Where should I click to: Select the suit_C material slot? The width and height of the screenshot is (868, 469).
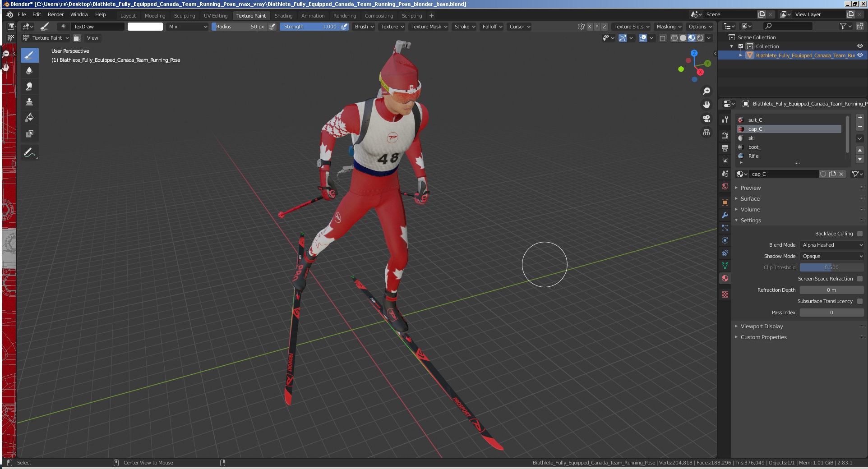[790, 120]
